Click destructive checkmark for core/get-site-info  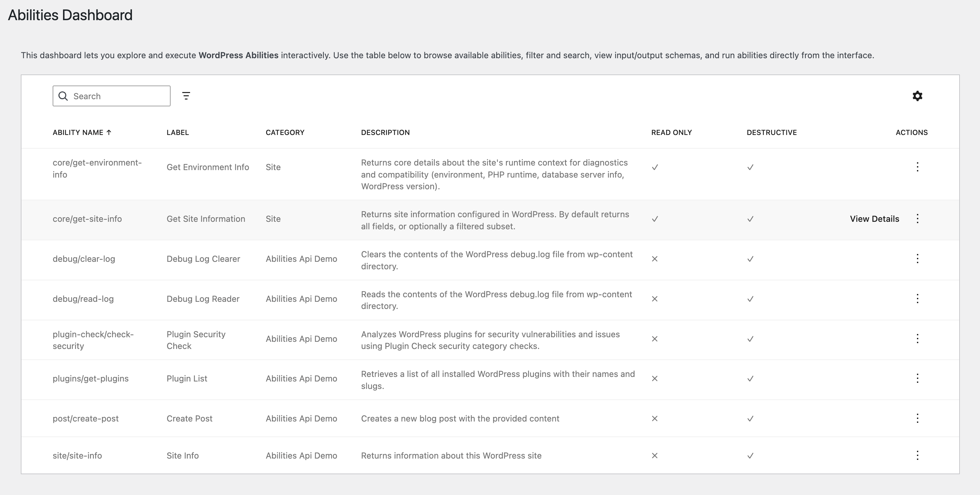click(x=750, y=219)
